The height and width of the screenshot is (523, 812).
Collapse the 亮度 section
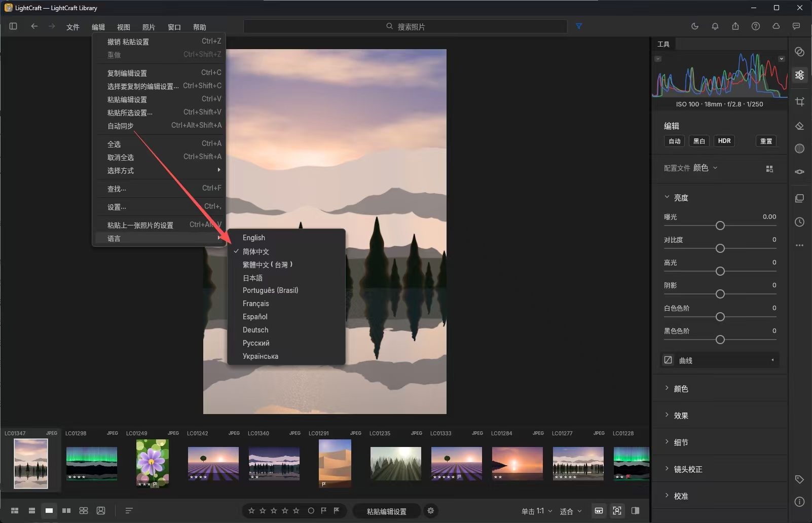pyautogui.click(x=667, y=197)
